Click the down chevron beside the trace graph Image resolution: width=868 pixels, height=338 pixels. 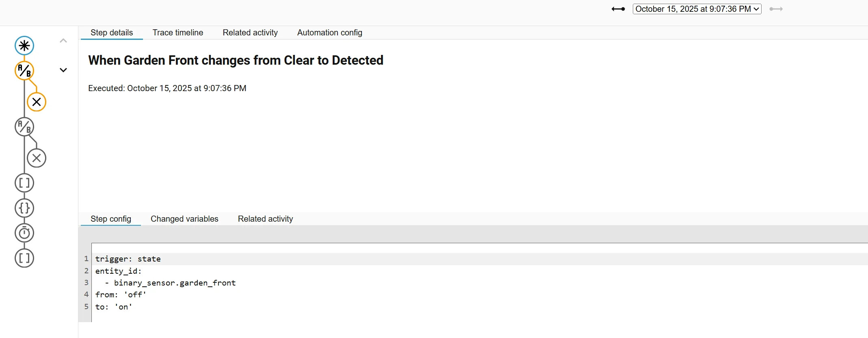[x=63, y=70]
